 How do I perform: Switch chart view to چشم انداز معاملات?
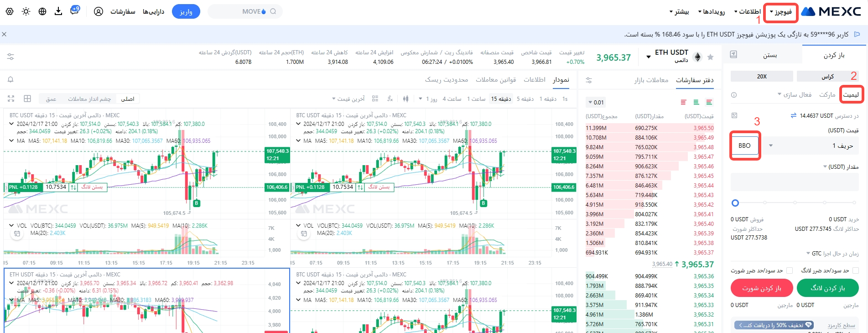click(x=89, y=99)
